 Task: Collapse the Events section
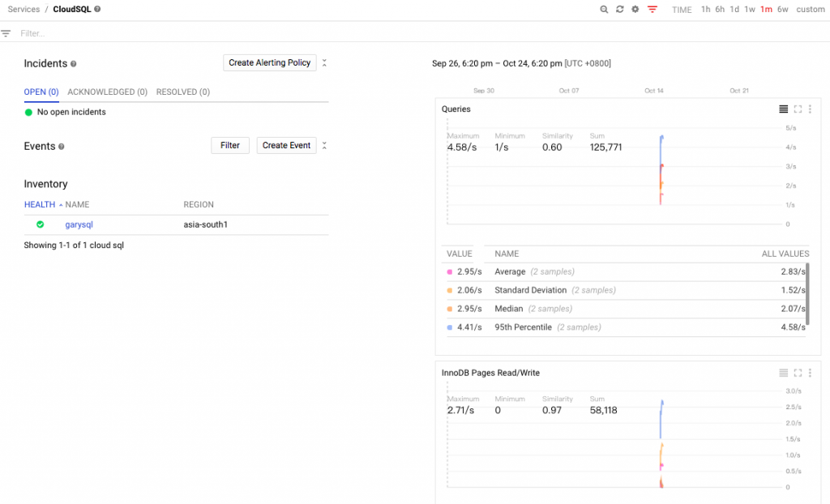tap(324, 146)
